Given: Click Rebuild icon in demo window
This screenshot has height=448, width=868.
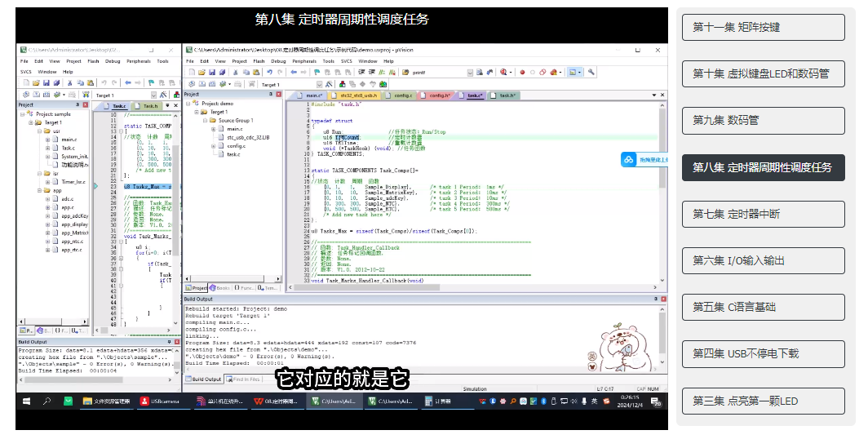Looking at the screenshot, I should coord(212,84).
